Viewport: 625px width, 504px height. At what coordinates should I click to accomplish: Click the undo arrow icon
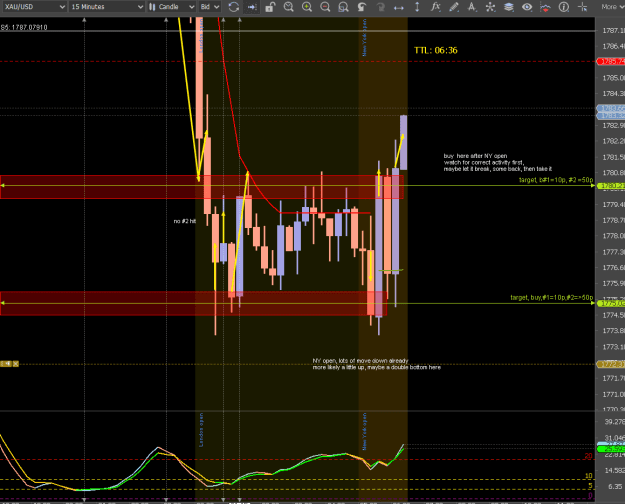click(362, 7)
